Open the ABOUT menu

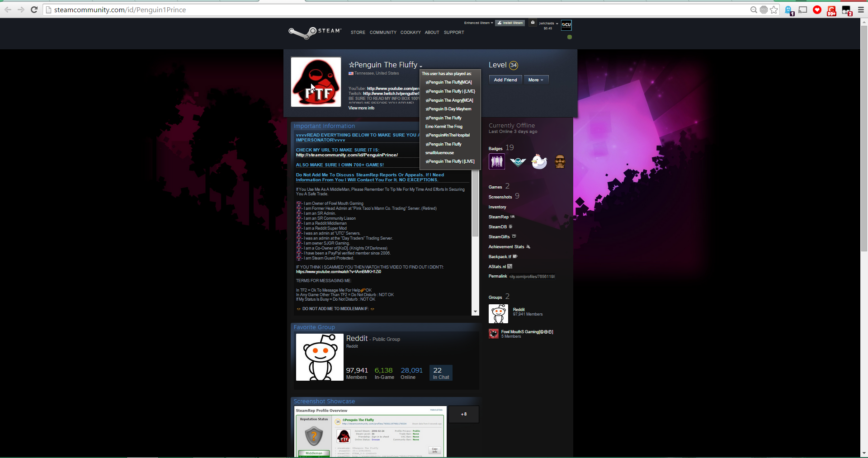pos(432,33)
